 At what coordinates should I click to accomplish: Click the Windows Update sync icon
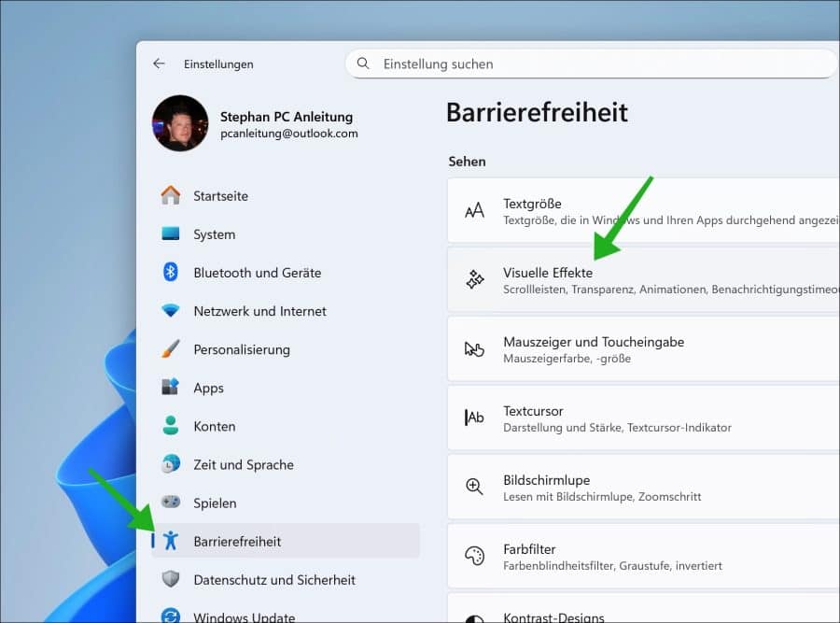click(171, 616)
